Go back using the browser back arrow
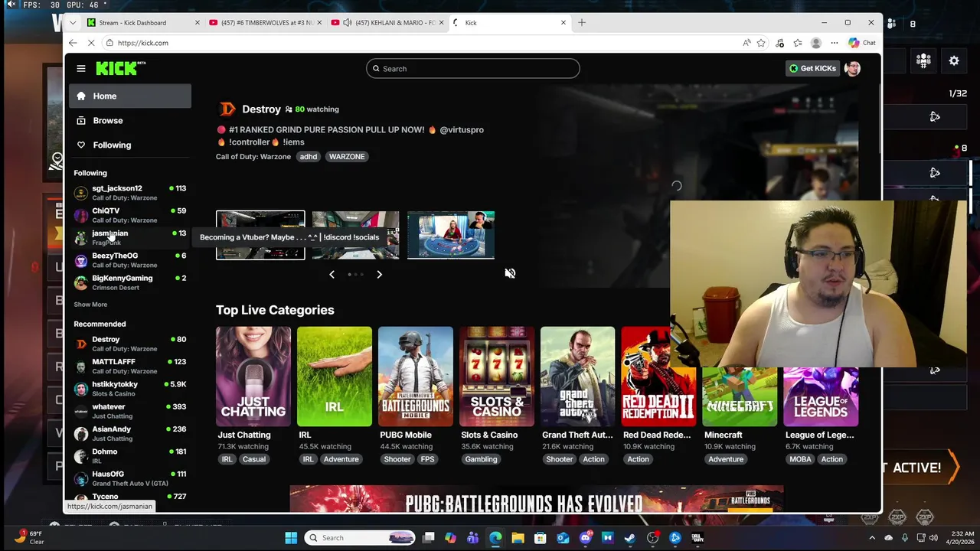The image size is (980, 551). pyautogui.click(x=73, y=43)
